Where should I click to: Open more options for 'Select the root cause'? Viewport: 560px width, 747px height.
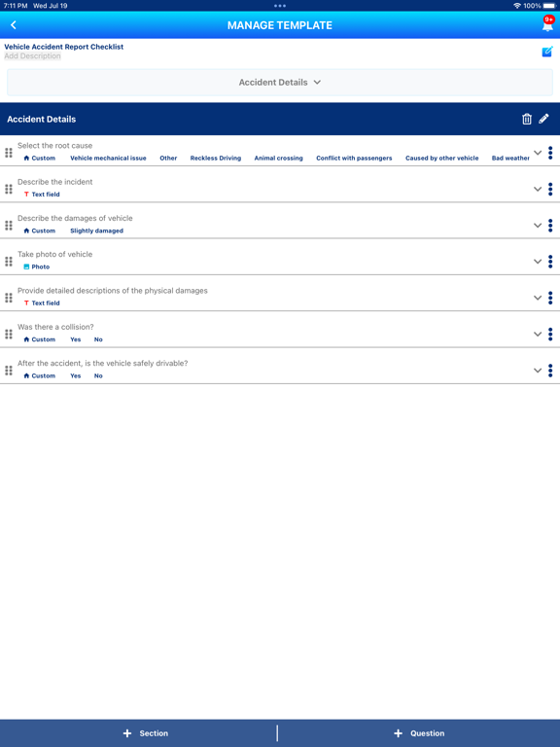click(550, 153)
